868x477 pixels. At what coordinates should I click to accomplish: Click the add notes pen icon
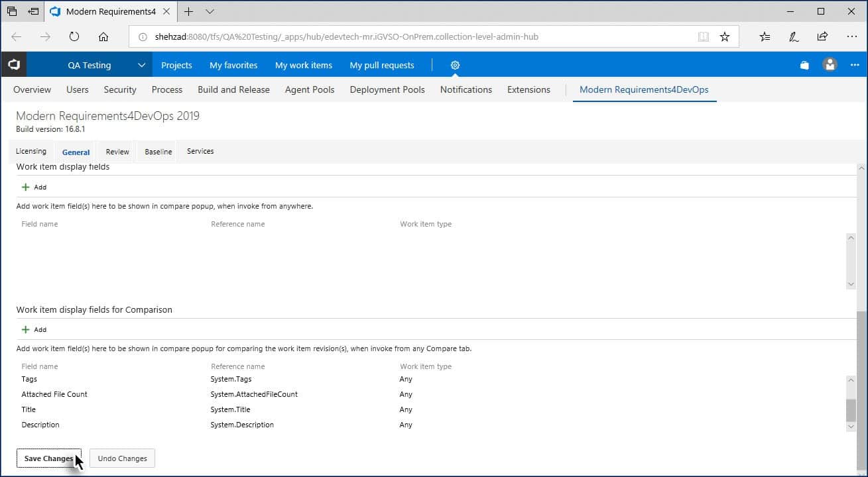tap(794, 36)
